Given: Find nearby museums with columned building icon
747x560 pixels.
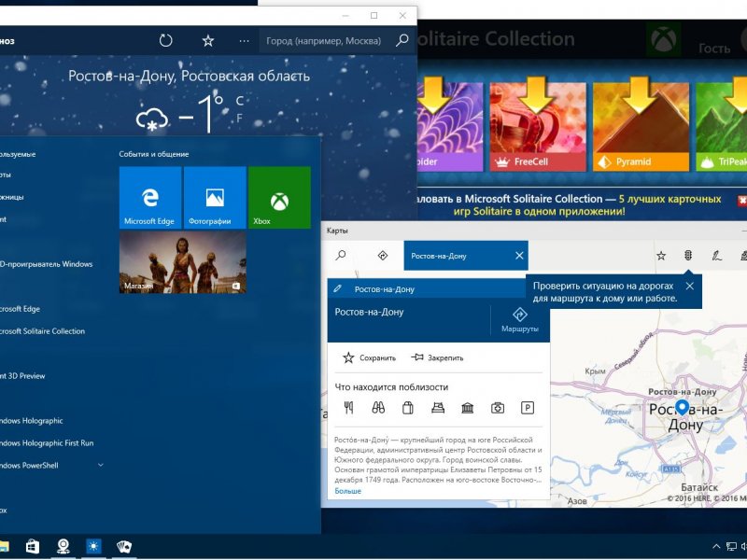Looking at the screenshot, I should click(x=468, y=408).
